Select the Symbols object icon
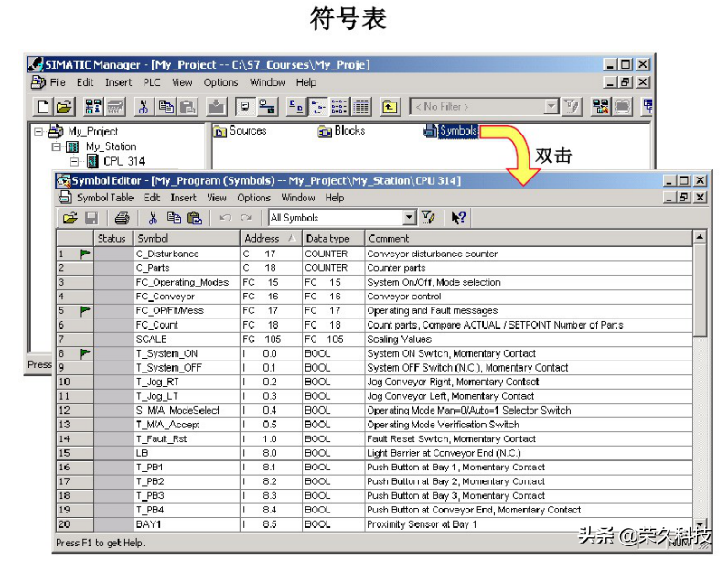This screenshot has width=728, height=561. (x=430, y=131)
